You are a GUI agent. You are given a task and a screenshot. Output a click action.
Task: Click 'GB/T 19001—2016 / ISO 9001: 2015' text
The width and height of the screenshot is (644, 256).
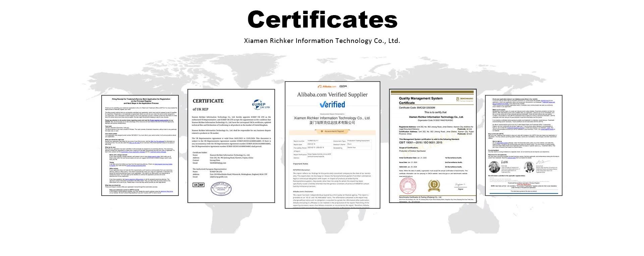click(421, 143)
